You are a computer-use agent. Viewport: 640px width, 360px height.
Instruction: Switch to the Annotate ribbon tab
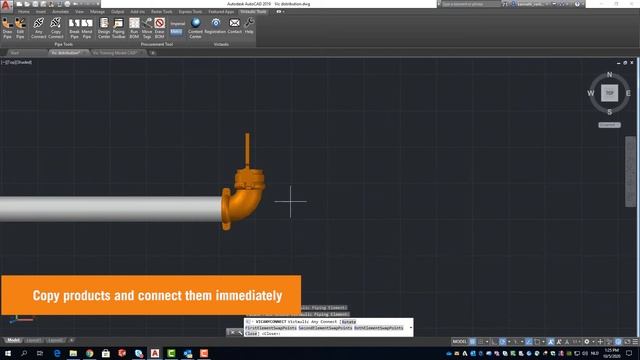click(x=60, y=12)
